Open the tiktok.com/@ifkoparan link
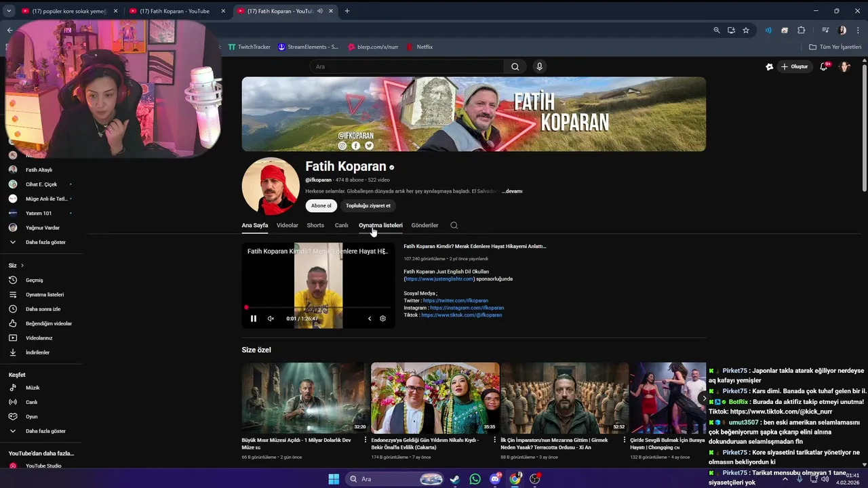The height and width of the screenshot is (488, 868). coord(462,315)
